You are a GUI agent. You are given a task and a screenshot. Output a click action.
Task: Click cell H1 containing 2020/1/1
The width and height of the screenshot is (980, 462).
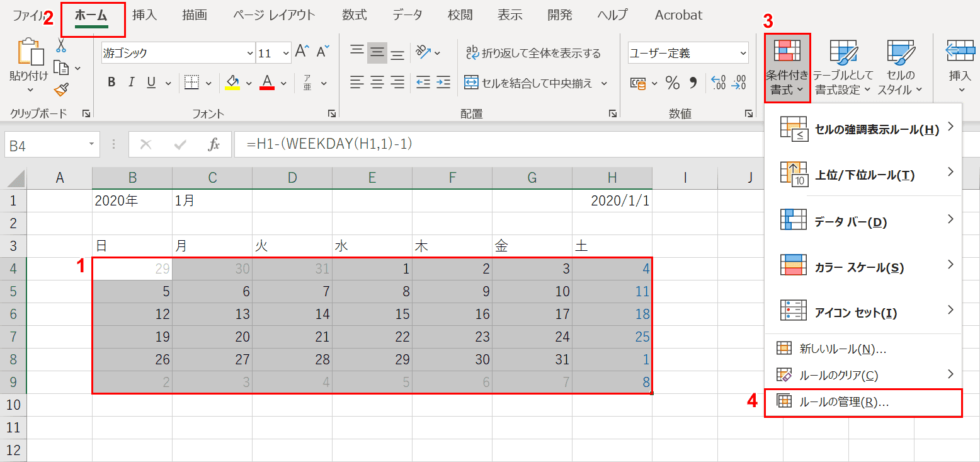click(x=612, y=201)
